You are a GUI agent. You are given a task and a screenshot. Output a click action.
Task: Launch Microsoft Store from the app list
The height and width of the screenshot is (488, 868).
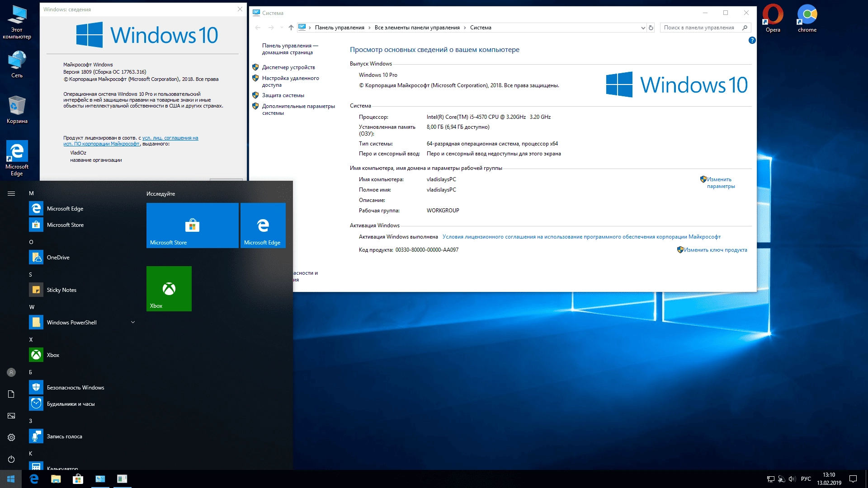[82, 225]
